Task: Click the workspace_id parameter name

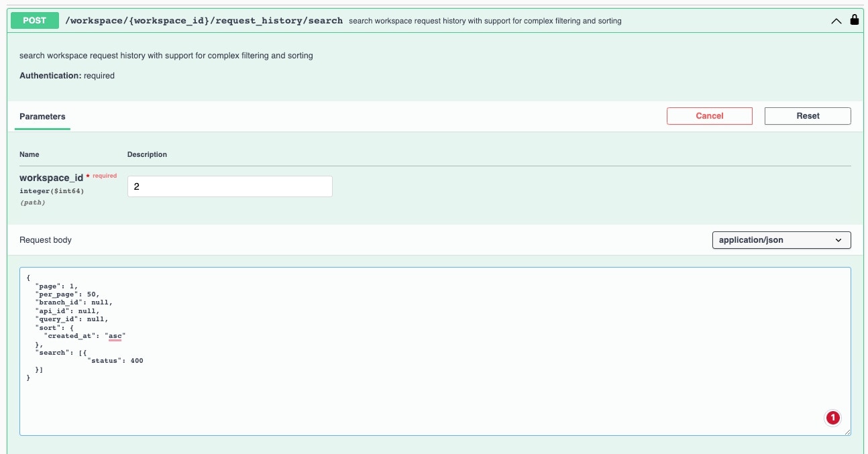Action: (x=51, y=178)
